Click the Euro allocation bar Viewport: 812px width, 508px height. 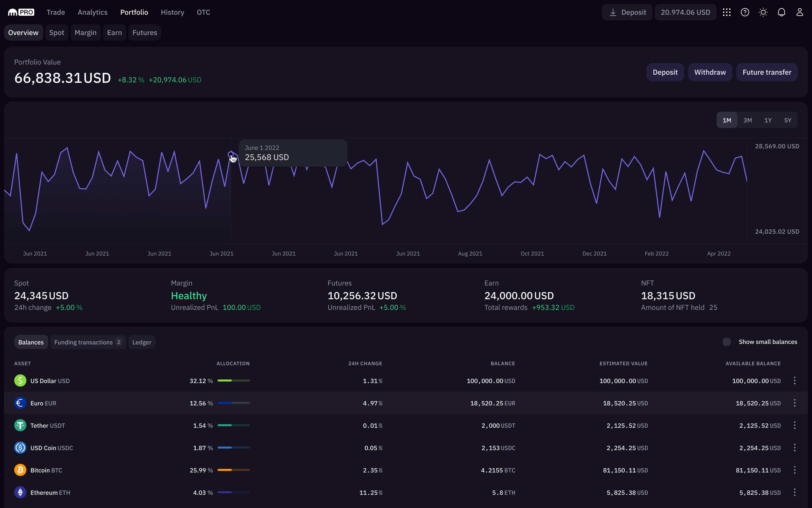(x=234, y=403)
